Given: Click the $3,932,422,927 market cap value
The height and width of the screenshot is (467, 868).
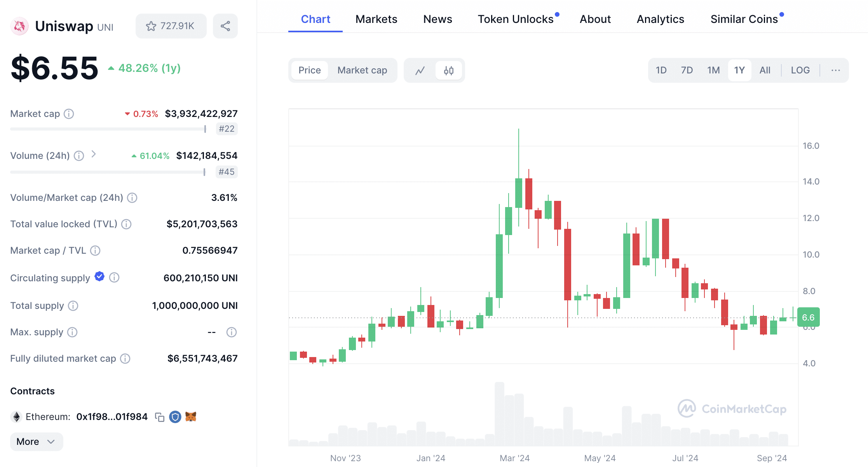Looking at the screenshot, I should click(201, 114).
